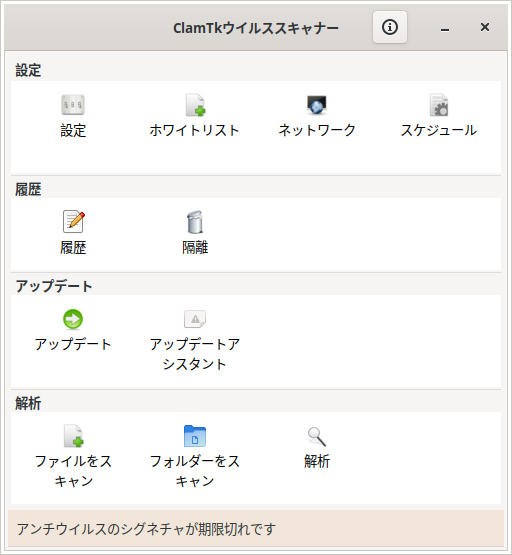
Task: Open the ホワイトリスト whitelist icon
Action: pos(195,105)
